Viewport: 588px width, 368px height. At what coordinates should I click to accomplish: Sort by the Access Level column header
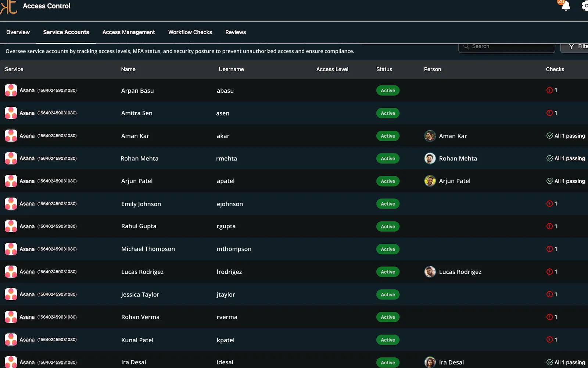pyautogui.click(x=332, y=69)
